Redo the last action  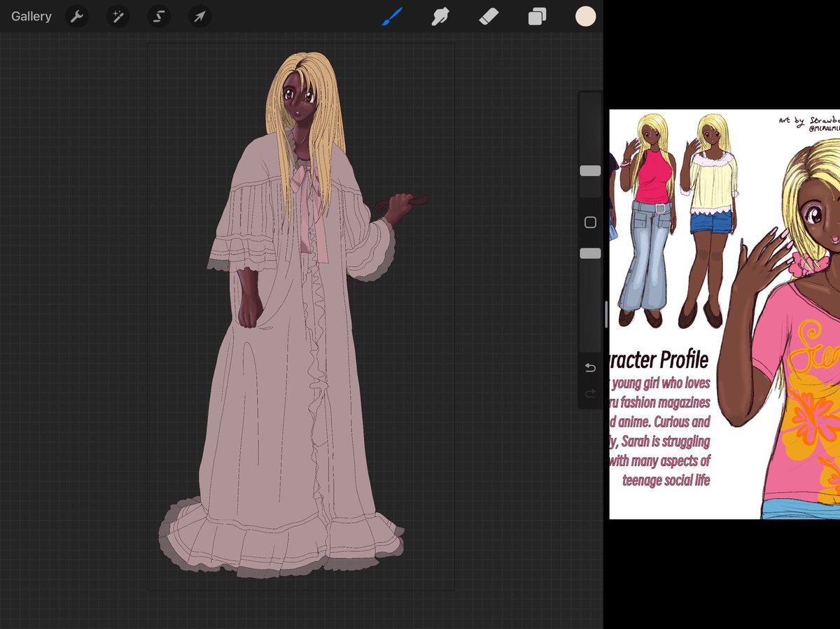(x=590, y=393)
